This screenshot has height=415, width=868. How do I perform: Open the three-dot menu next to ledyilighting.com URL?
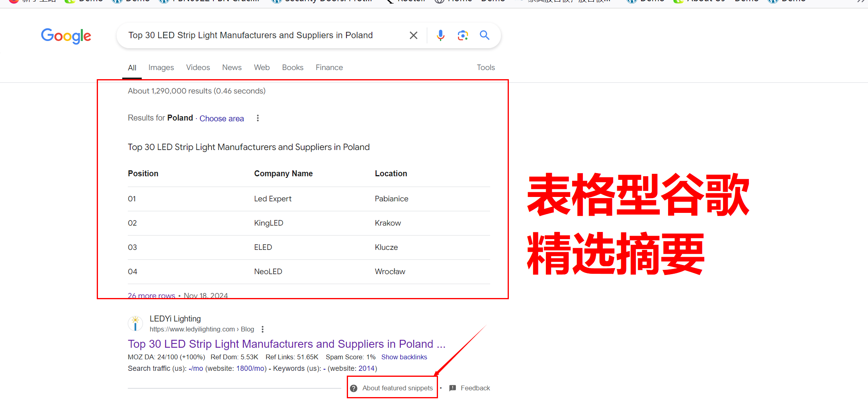coord(262,329)
